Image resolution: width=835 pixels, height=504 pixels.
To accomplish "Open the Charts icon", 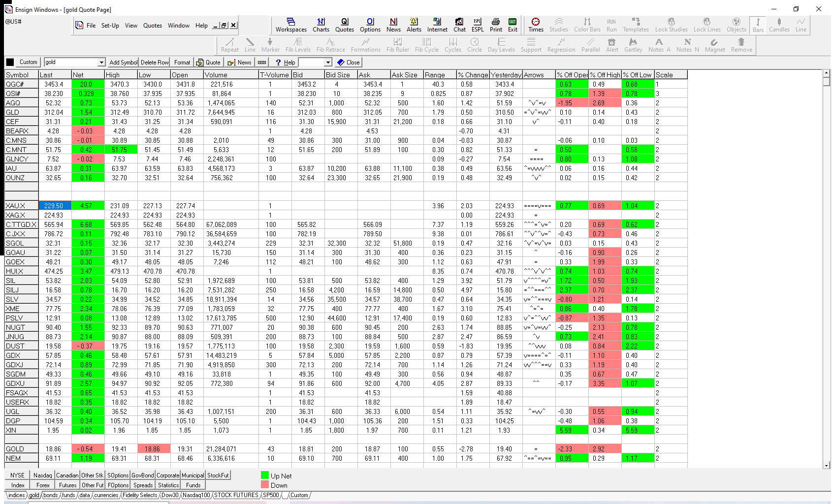I will click(x=321, y=25).
